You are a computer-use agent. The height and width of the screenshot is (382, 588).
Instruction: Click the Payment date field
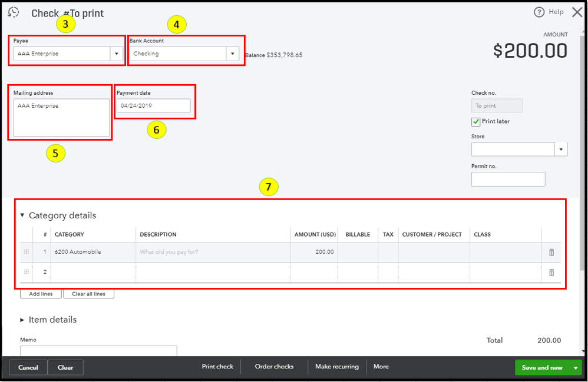coord(153,105)
